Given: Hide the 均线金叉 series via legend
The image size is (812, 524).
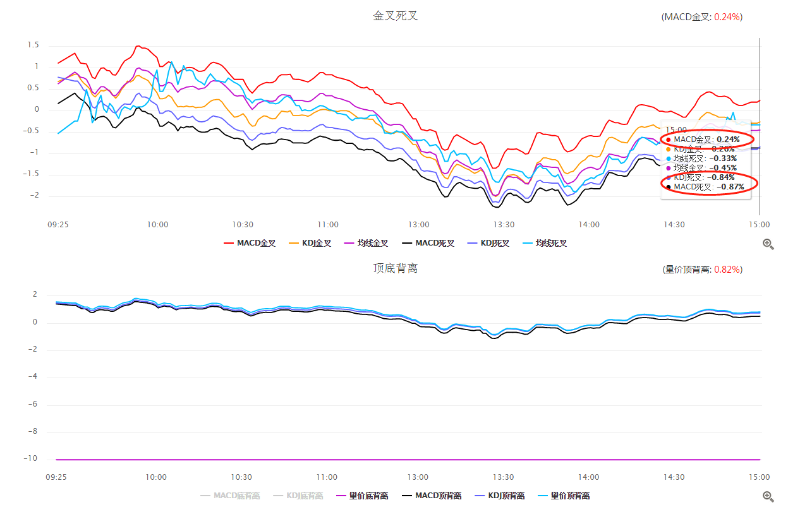Looking at the screenshot, I should [x=366, y=243].
